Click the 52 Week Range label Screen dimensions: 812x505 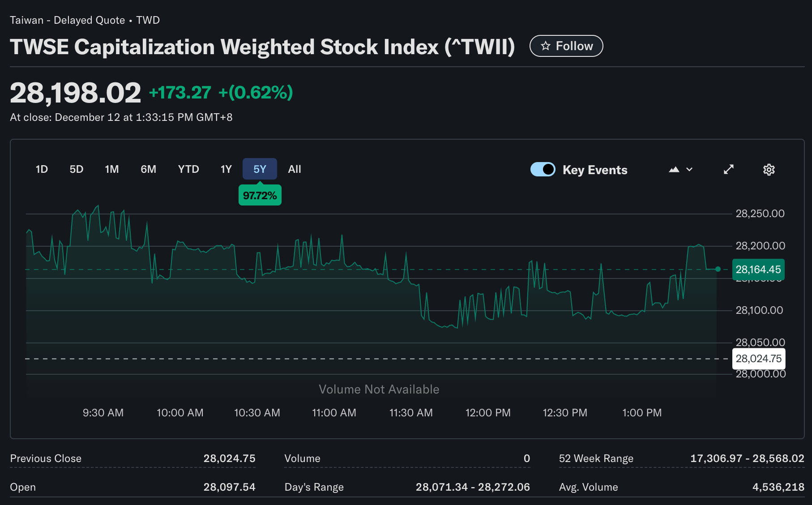pos(596,458)
